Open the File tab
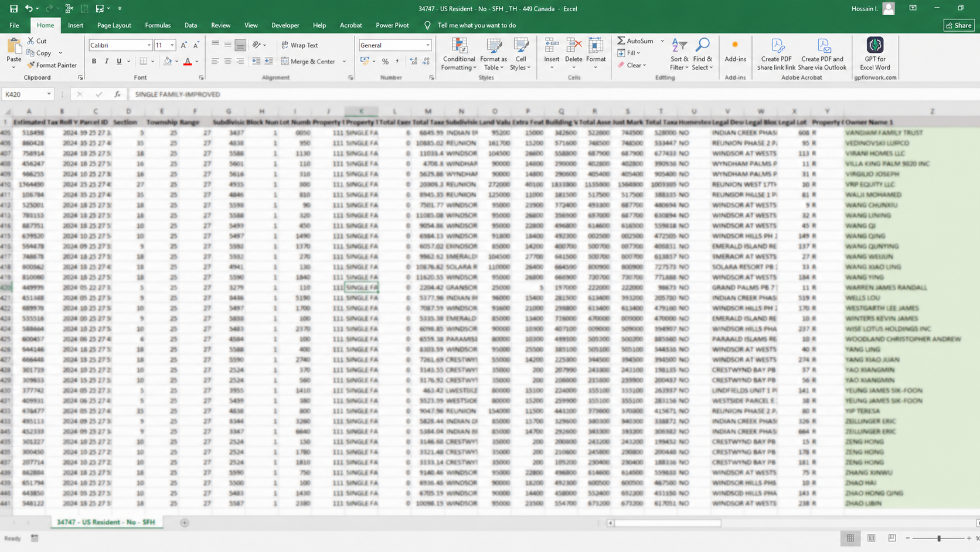Screen dimensions: 980x552 (14, 25)
